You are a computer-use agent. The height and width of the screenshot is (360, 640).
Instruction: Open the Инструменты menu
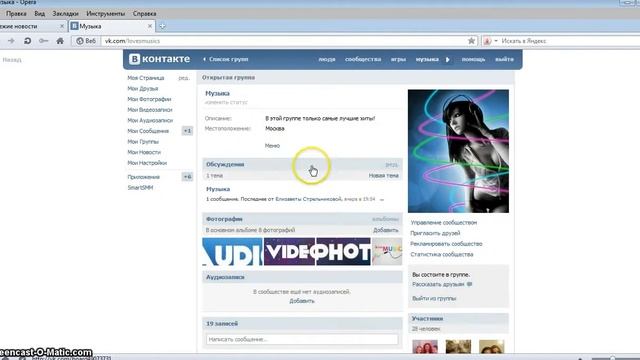(106, 13)
